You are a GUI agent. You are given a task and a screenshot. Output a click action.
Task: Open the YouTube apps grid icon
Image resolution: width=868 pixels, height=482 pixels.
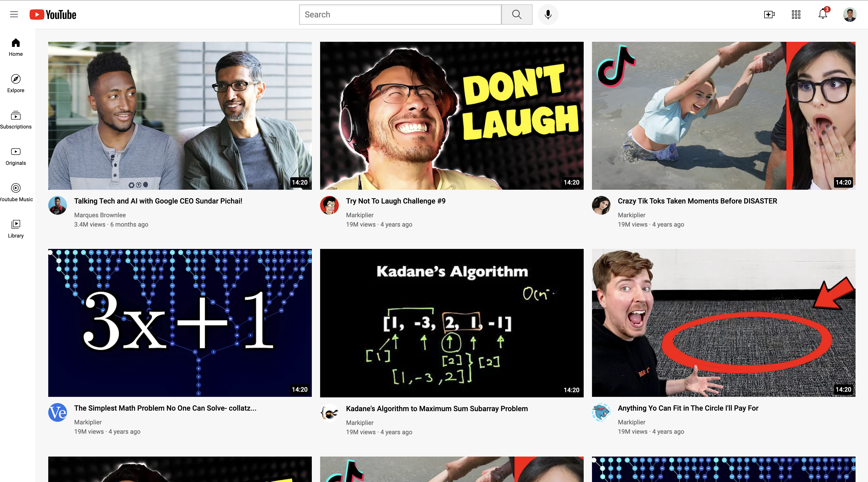point(796,15)
